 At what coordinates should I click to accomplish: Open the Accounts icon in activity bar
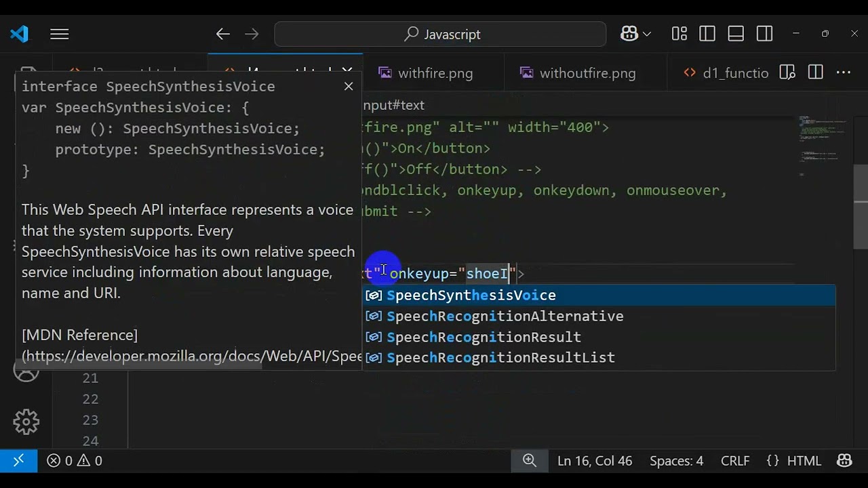[26, 370]
